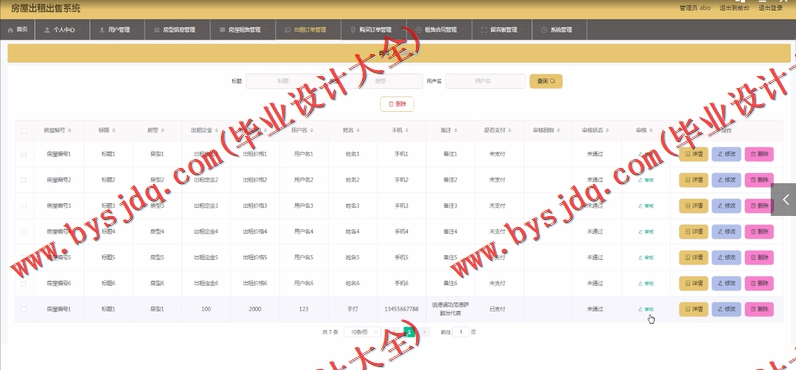Sort by 房屋编号 column arrows

[69, 131]
